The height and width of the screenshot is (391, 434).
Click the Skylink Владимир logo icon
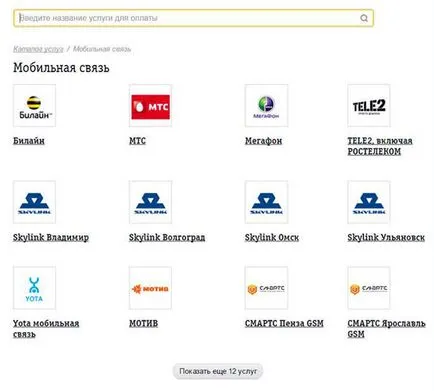tap(34, 202)
